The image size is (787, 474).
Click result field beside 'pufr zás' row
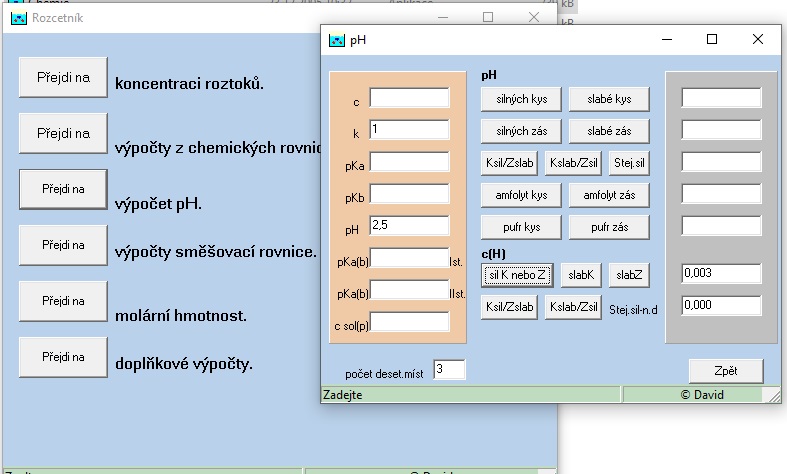(x=721, y=225)
